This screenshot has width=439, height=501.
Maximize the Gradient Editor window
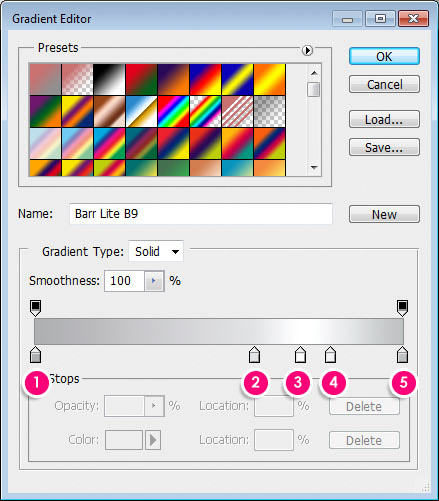[380, 19]
